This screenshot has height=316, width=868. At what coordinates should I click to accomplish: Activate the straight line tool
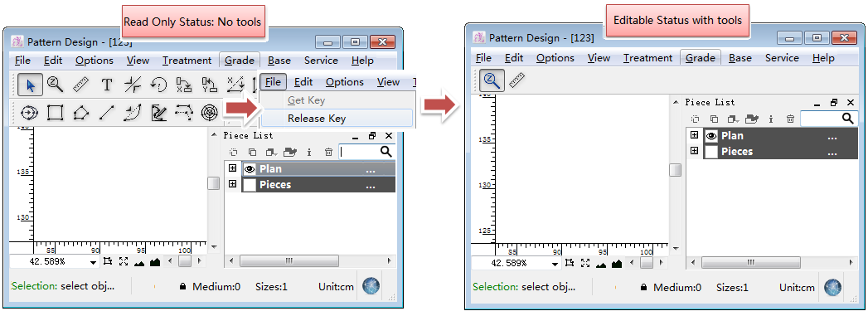coord(106,113)
